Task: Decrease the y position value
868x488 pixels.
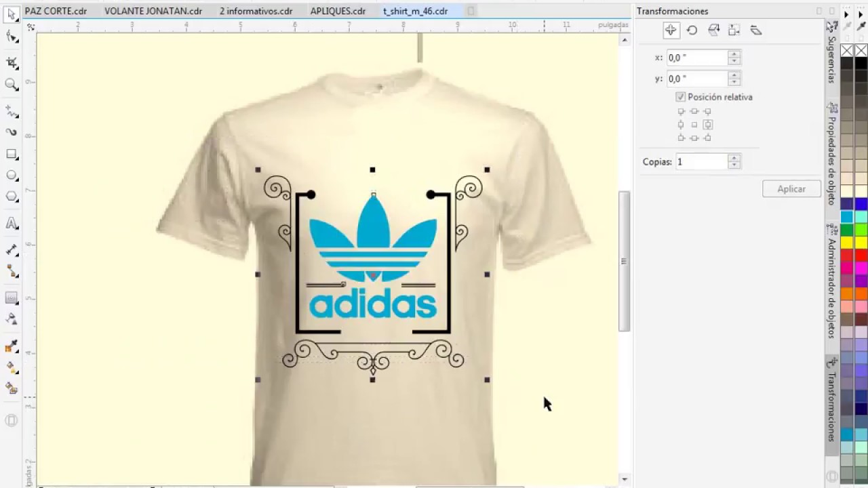Action: (734, 83)
